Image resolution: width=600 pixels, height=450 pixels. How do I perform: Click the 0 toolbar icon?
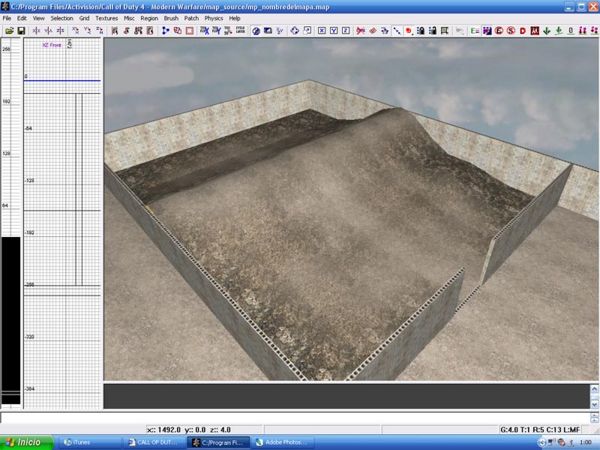pyautogui.click(x=571, y=31)
